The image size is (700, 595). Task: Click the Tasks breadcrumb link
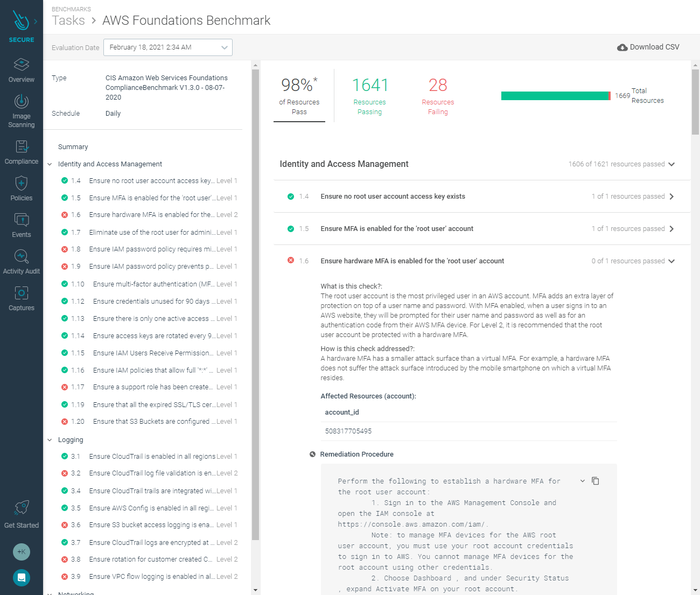[68, 20]
